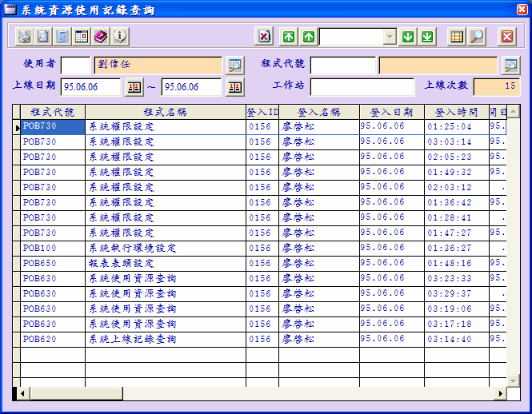Open the lookup button beside 程式代號 field
Image resolution: width=532 pixels, height=414 pixels.
[x=510, y=65]
